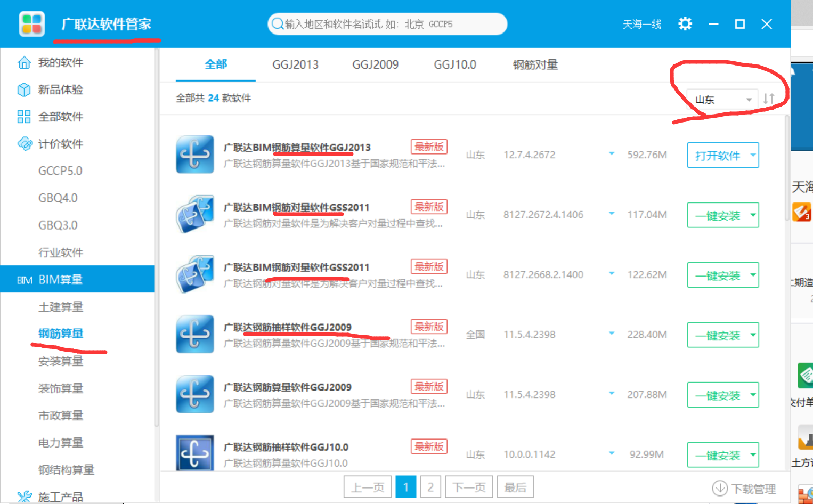The width and height of the screenshot is (813, 504).
Task: Click the GSS2011 icon with version 8127.2668.2.1400
Action: click(195, 274)
